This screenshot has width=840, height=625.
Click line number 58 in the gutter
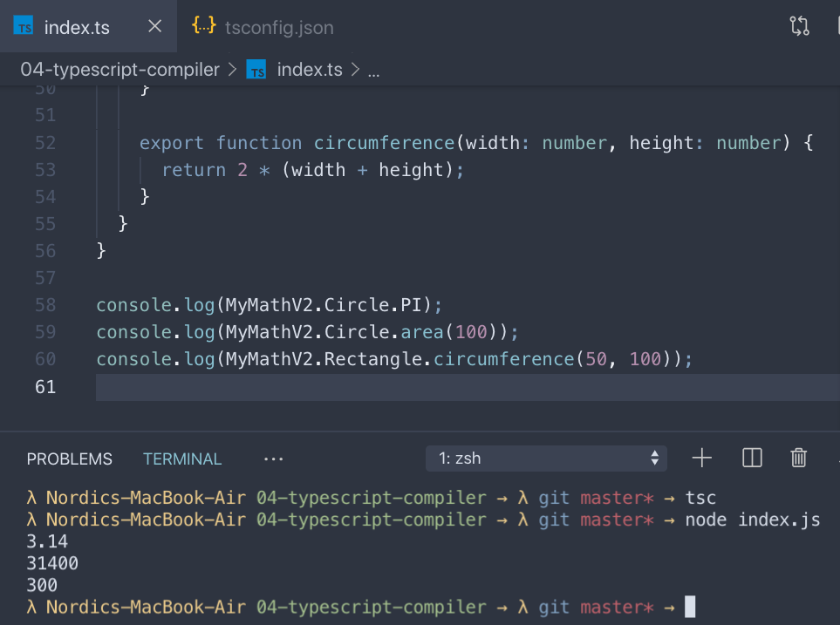pos(45,305)
